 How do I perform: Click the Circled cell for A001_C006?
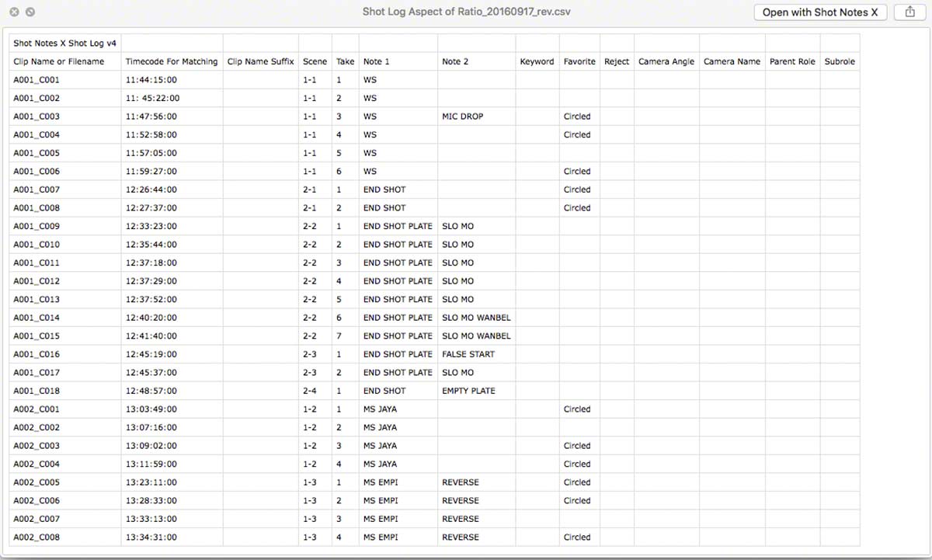click(579, 172)
